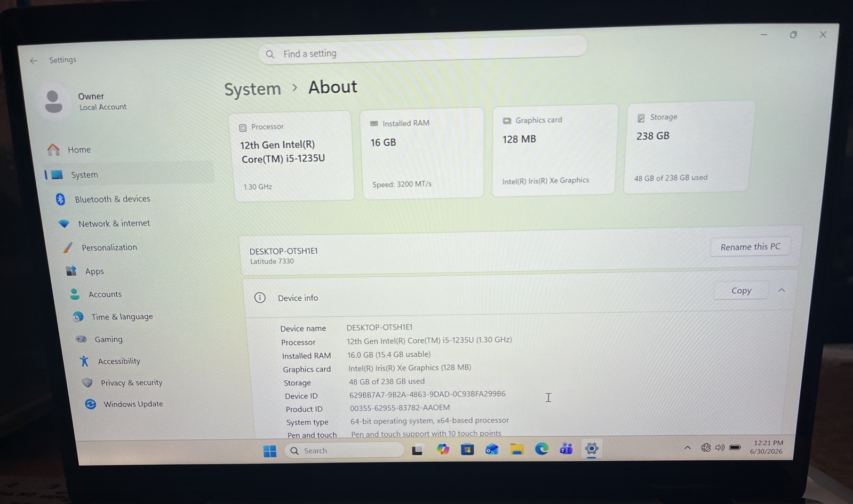The width and height of the screenshot is (853, 504).
Task: Click the Privacy & security shield icon
Action: click(87, 382)
